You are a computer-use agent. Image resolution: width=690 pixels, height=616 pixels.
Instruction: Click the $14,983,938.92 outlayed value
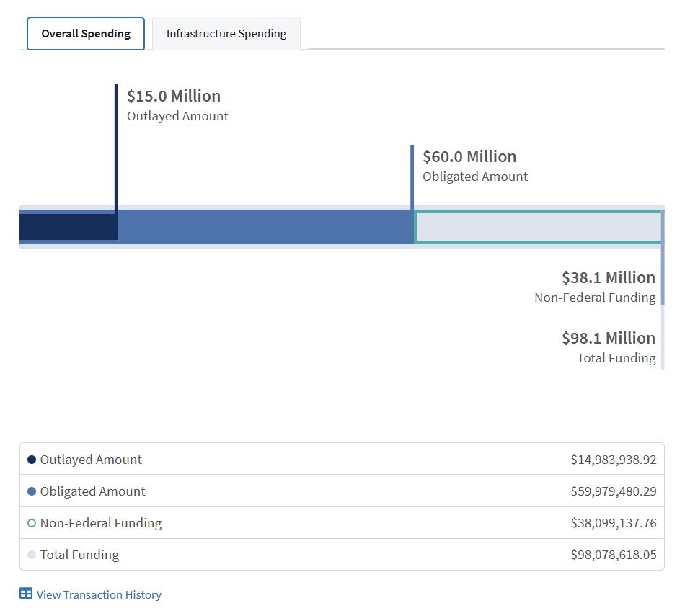pyautogui.click(x=613, y=460)
